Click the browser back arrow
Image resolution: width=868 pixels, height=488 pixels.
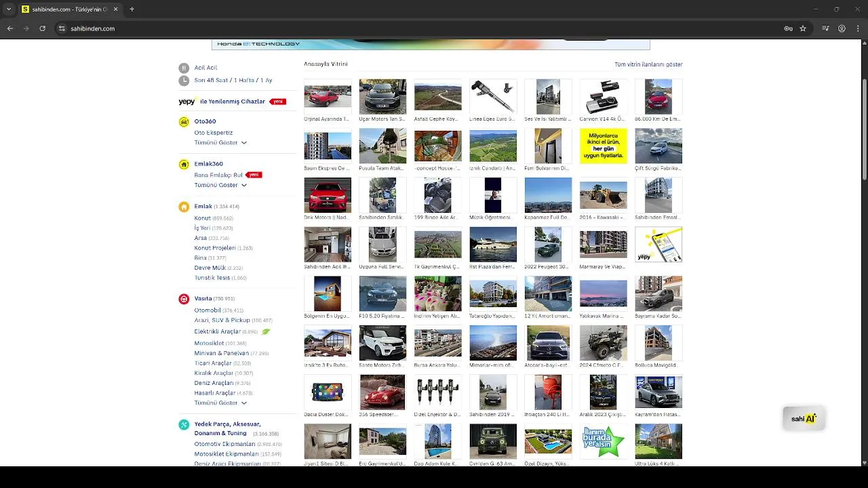click(10, 28)
